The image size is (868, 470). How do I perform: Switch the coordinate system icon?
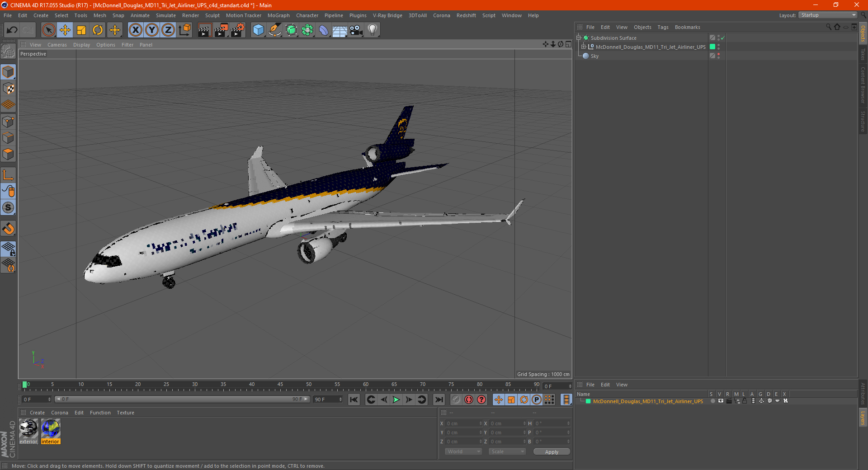[184, 30]
